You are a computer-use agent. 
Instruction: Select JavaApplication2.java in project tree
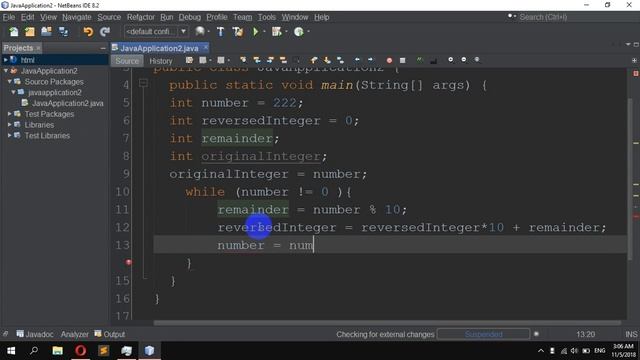67,103
